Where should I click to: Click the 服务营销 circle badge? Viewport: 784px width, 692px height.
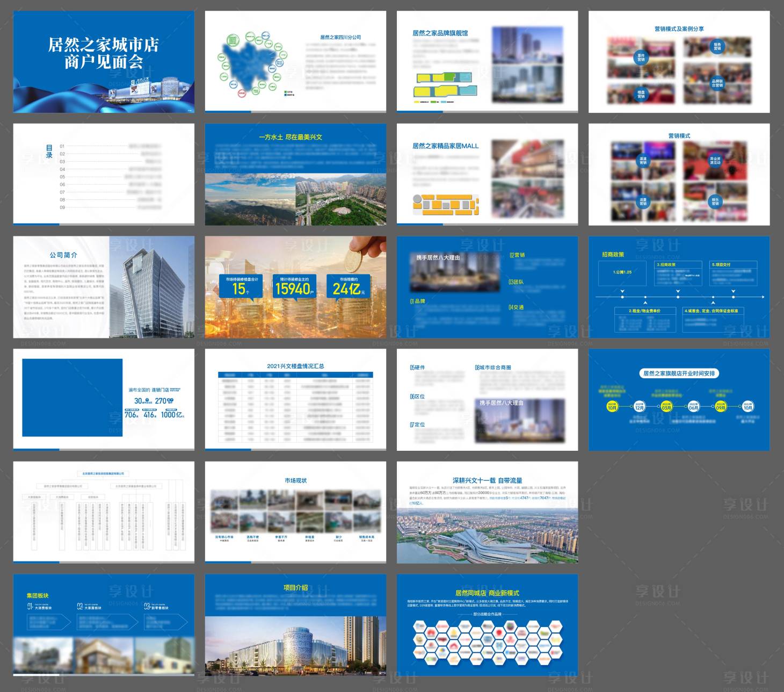(717, 46)
